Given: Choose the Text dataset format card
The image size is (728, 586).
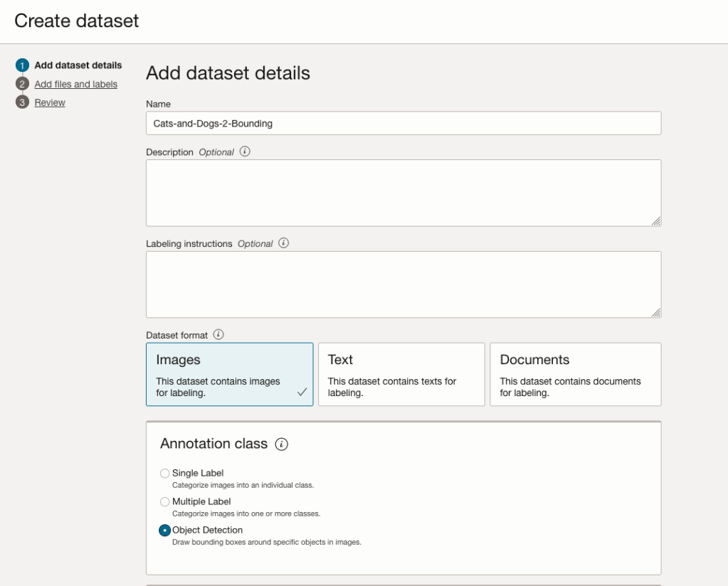Looking at the screenshot, I should click(x=401, y=374).
